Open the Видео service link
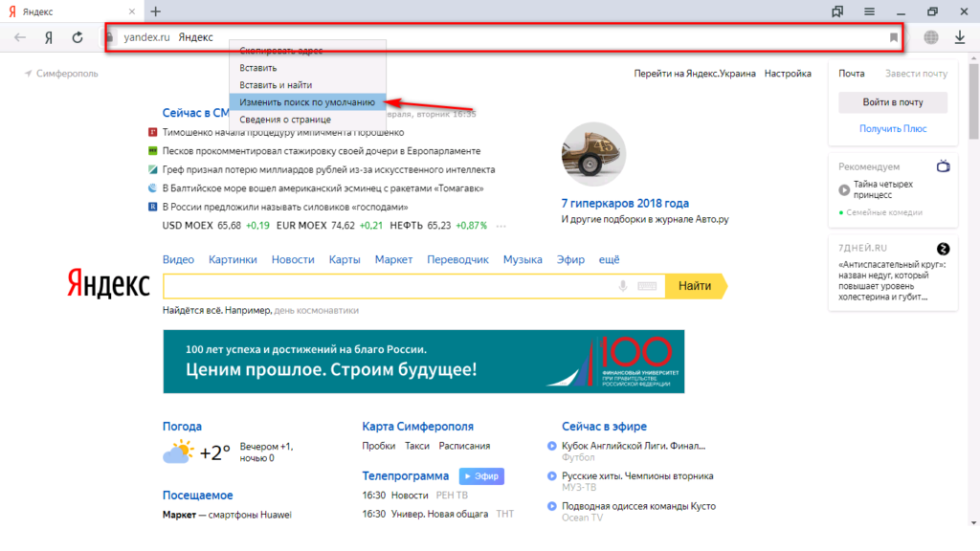The image size is (980, 551). coord(178,259)
